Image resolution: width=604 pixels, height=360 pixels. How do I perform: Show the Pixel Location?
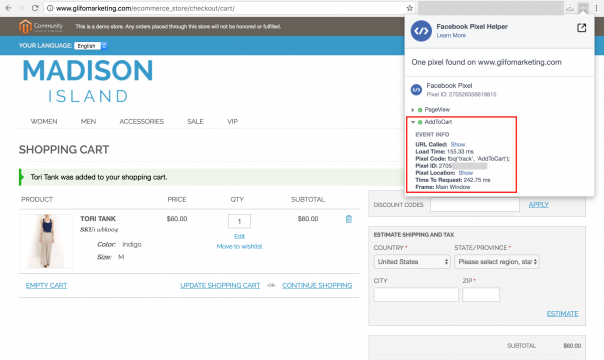[x=465, y=173]
